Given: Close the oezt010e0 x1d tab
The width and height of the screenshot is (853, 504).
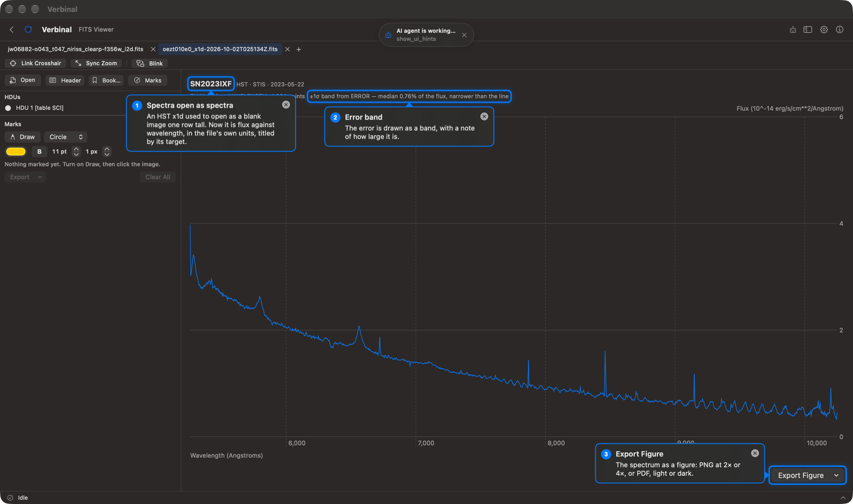Looking at the screenshot, I should (x=287, y=49).
